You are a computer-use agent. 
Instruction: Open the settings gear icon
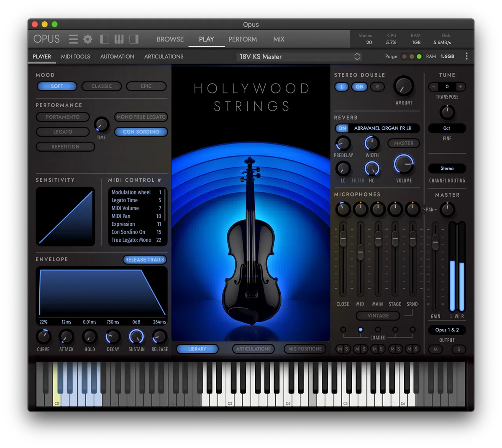pyautogui.click(x=87, y=39)
